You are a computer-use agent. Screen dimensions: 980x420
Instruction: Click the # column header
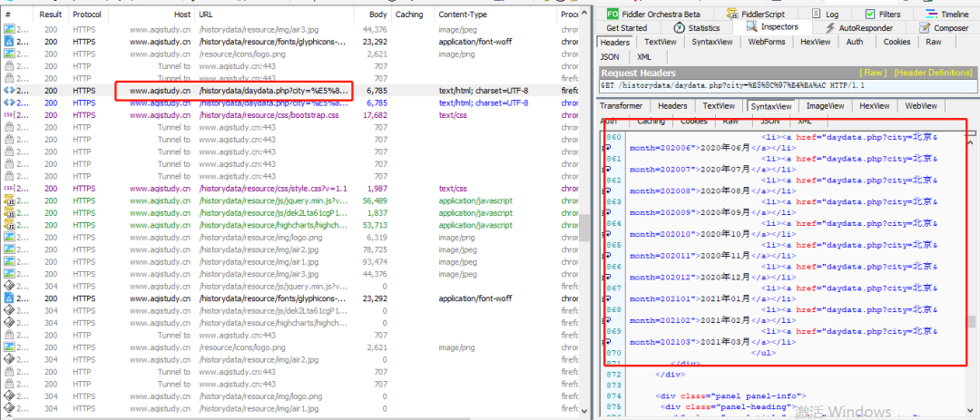tap(17, 15)
